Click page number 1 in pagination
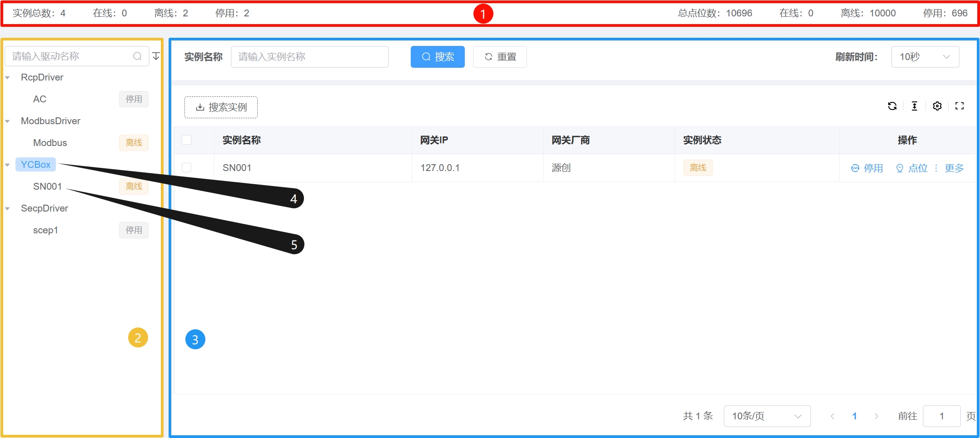Image resolution: width=980 pixels, height=438 pixels. [855, 416]
